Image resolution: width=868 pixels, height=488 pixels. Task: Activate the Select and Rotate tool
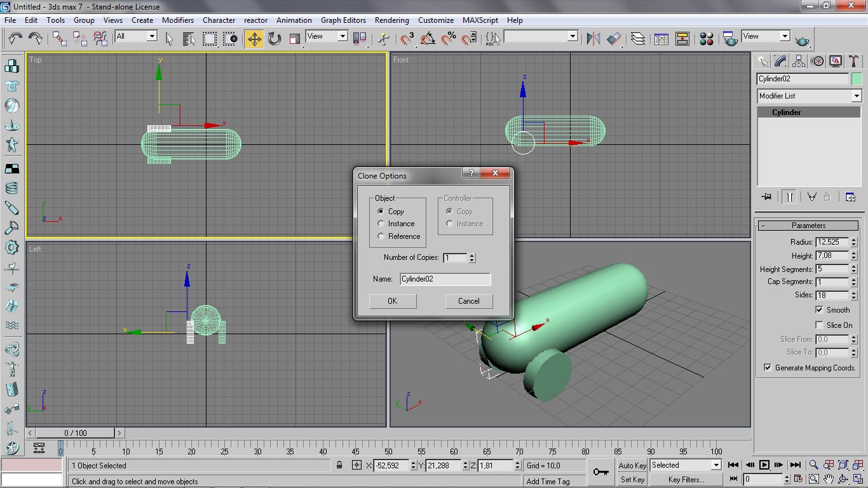tap(274, 37)
